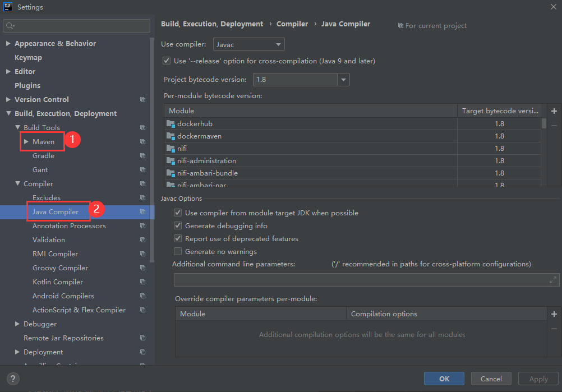Click the project-level icon next to Kotlin Compiler

pyautogui.click(x=142, y=282)
